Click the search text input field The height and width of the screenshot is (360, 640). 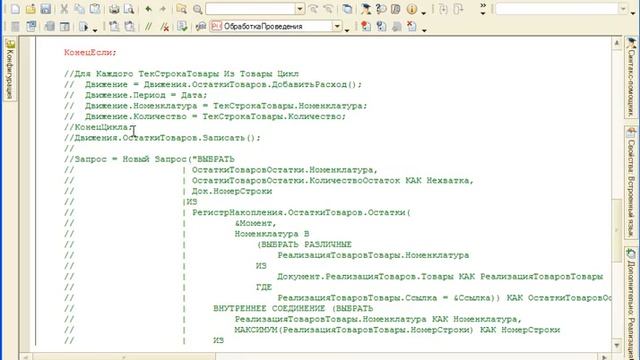251,9
